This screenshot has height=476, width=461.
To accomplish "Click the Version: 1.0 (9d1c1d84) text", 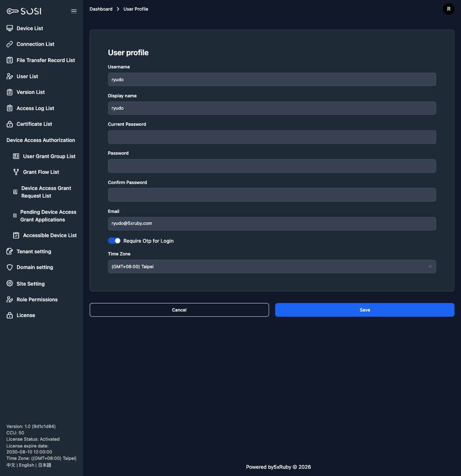I will [x=31, y=426].
